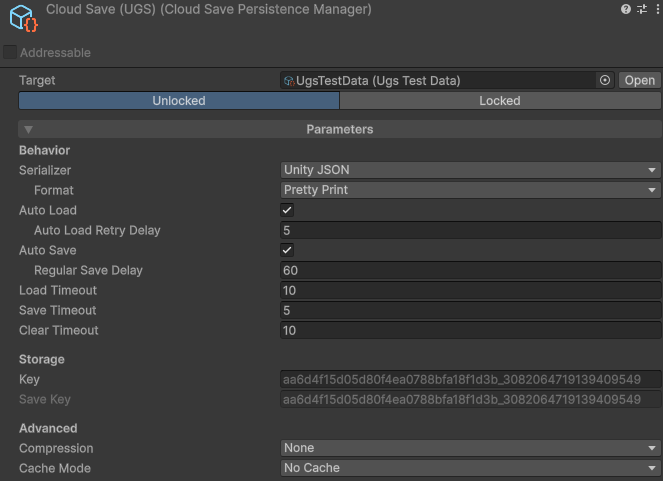Screen dimensions: 663x481
Task: Open the Cache Mode dropdown showing No Cache
Action: tap(470, 468)
